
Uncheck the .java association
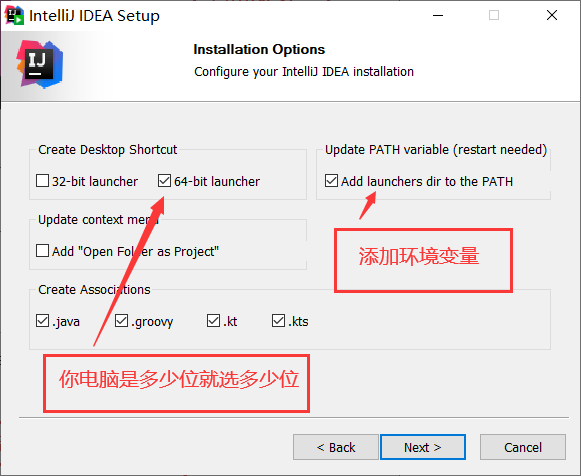point(42,321)
